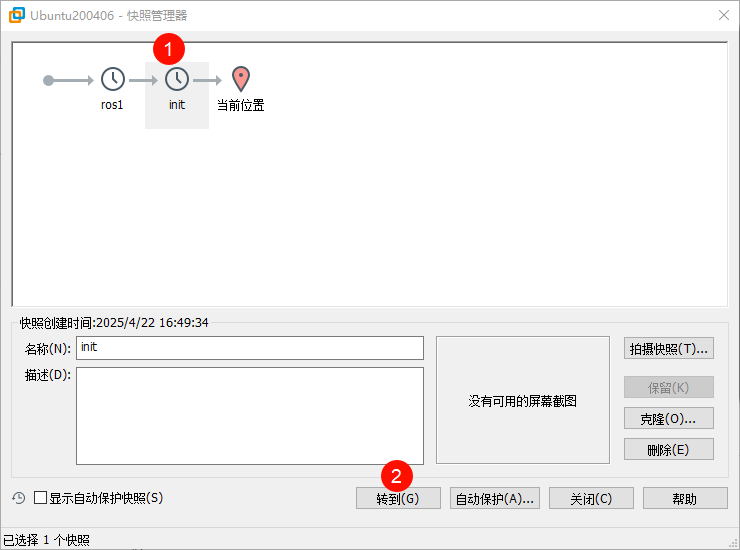Click the VMware icon in title bar

[x=17, y=15]
